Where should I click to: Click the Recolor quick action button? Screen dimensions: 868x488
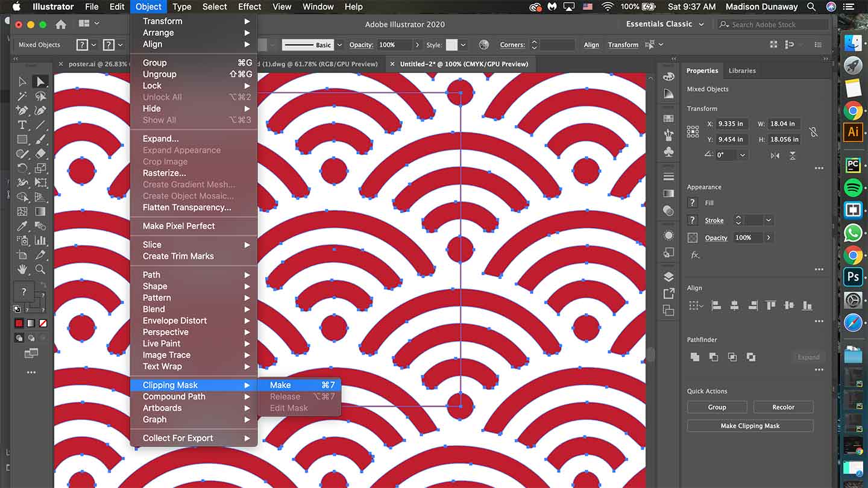pos(784,407)
